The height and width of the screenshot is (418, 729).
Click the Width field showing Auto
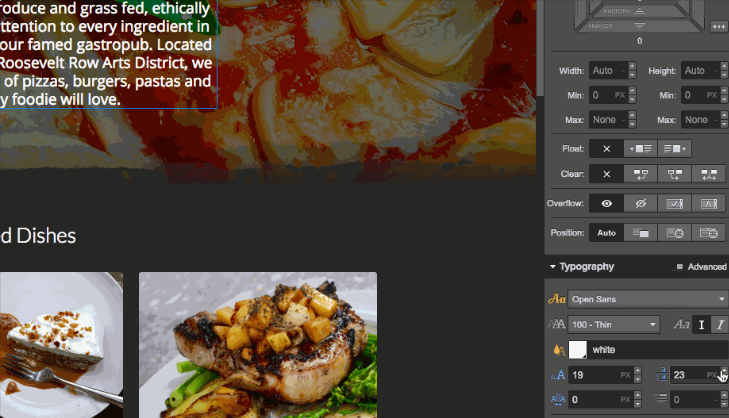(609, 71)
